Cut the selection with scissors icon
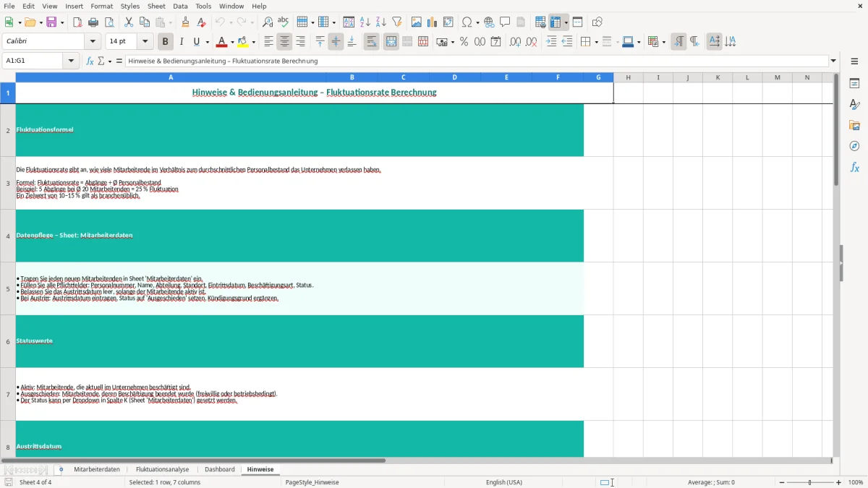The width and height of the screenshot is (868, 488). point(129,22)
